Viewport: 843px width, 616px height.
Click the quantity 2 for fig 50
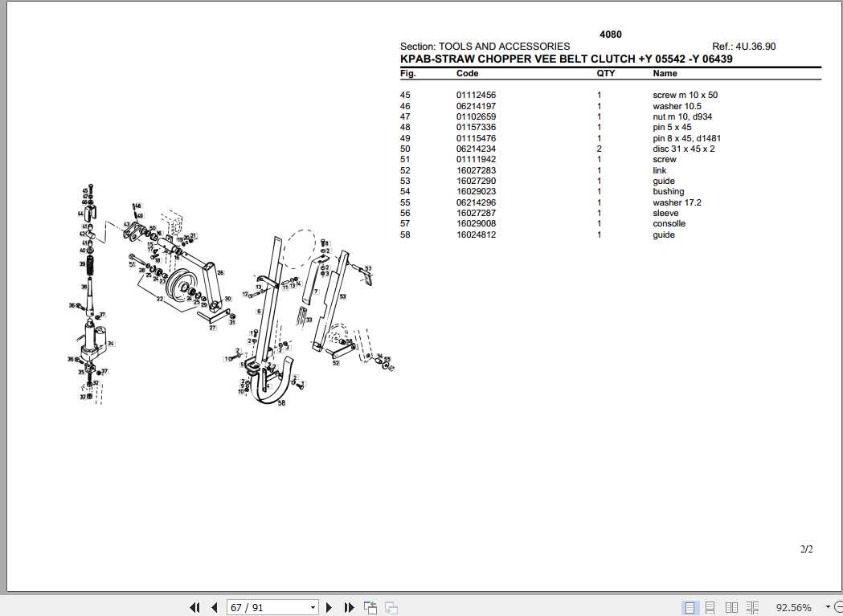click(599, 149)
